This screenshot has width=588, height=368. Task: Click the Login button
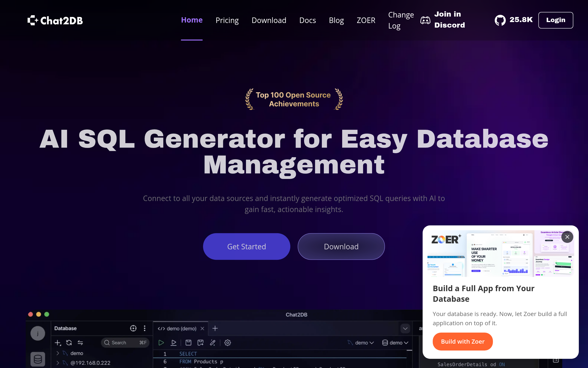point(555,20)
